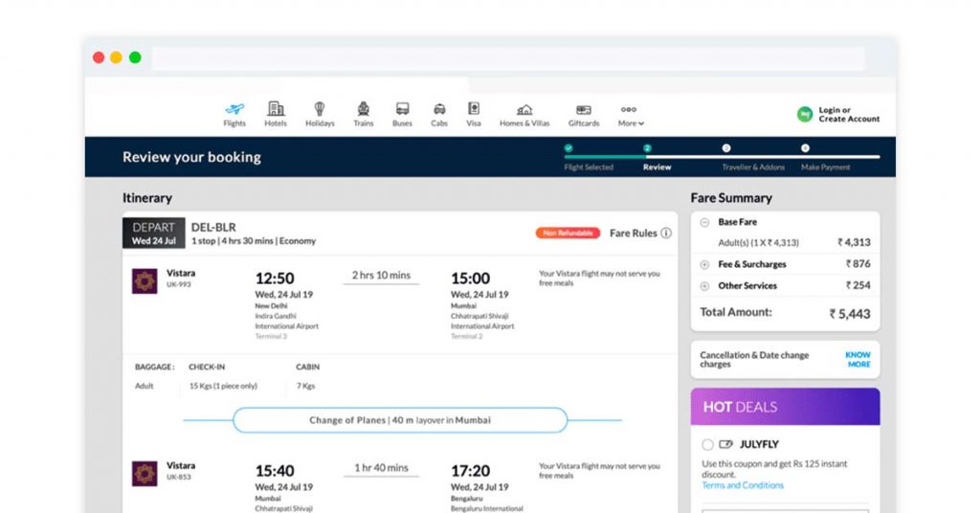Image resolution: width=980 pixels, height=513 pixels.
Task: Select the Trains icon
Action: tap(364, 110)
